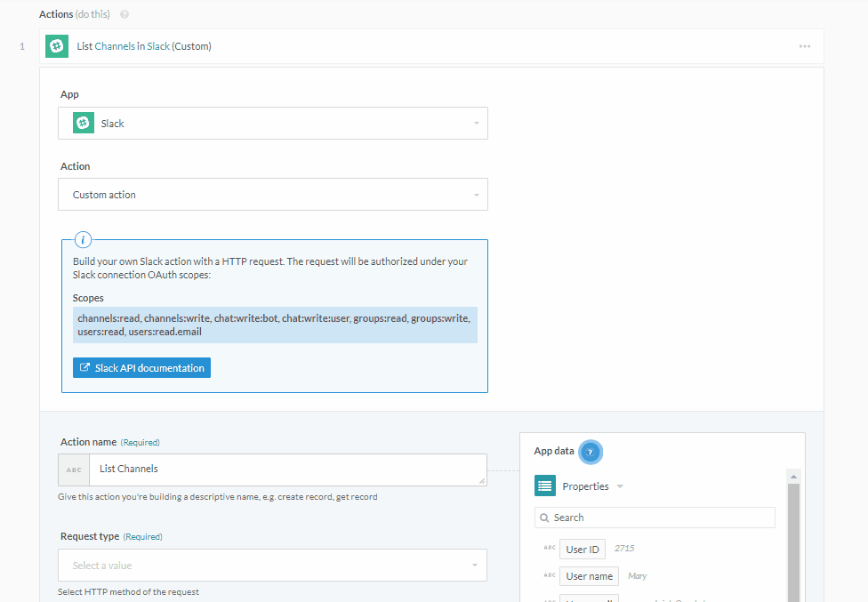This screenshot has width=868, height=602.
Task: Open the App data help question mark
Action: 591,452
